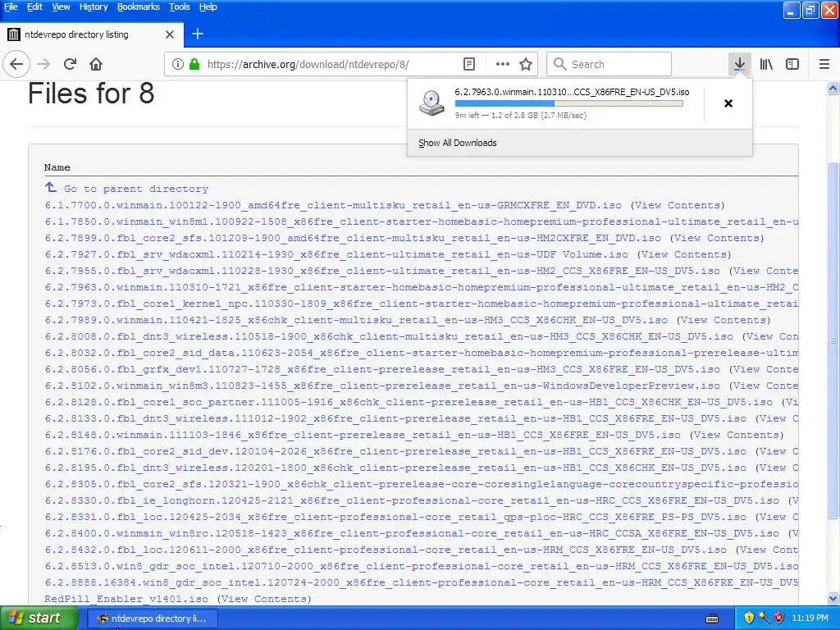Open the File menu

coord(11,7)
